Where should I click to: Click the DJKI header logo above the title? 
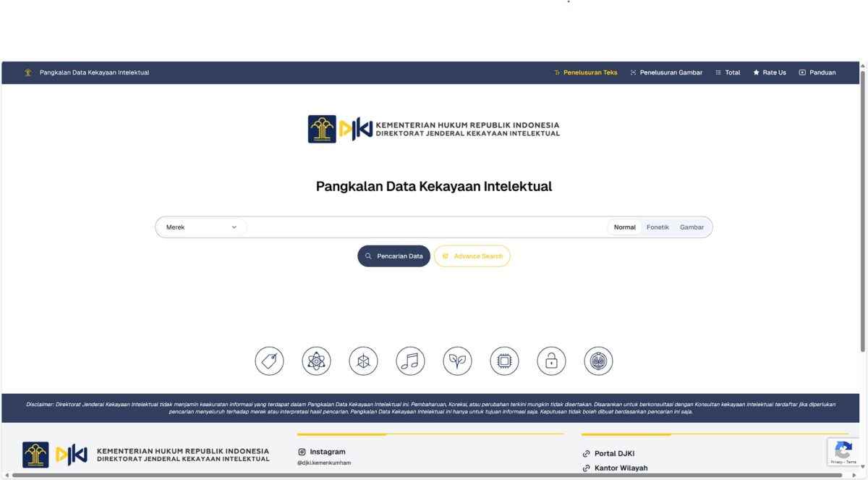coord(434,129)
